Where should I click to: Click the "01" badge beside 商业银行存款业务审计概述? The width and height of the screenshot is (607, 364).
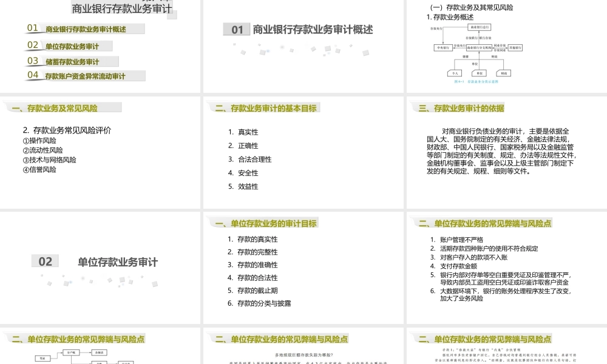pyautogui.click(x=33, y=29)
